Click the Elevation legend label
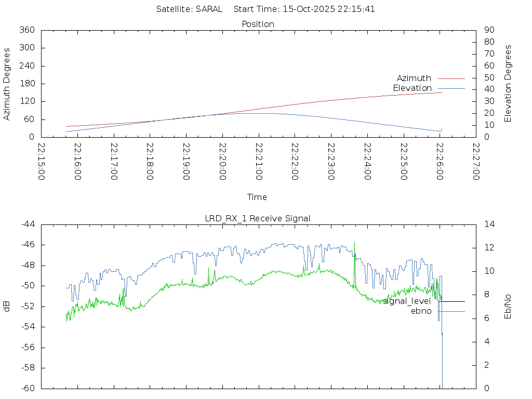This screenshot has width=532, height=399. click(x=412, y=88)
